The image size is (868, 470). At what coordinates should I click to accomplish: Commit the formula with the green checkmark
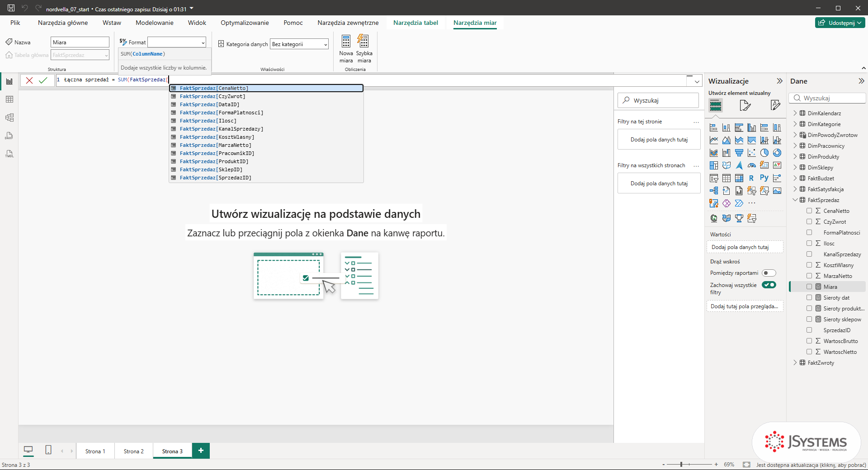43,80
